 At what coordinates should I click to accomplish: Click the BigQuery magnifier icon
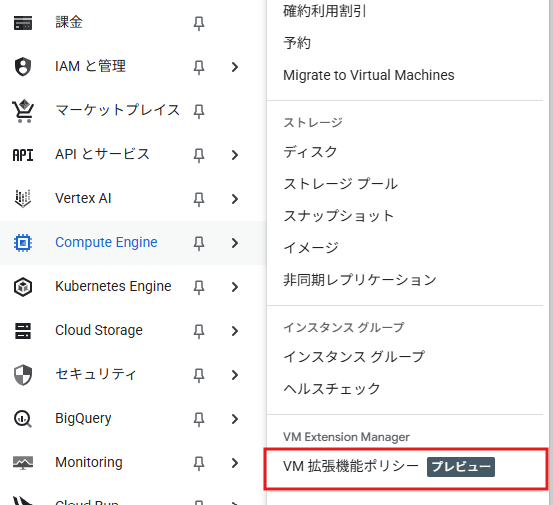(x=23, y=419)
